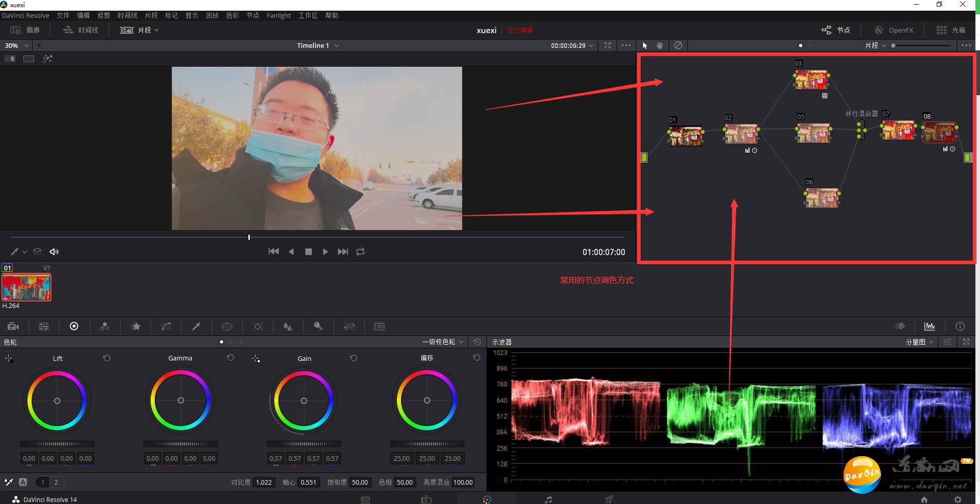Viewport: 980px width, 504px height.
Task: Reset the Offset (偏移) color wheel
Action: (x=477, y=358)
